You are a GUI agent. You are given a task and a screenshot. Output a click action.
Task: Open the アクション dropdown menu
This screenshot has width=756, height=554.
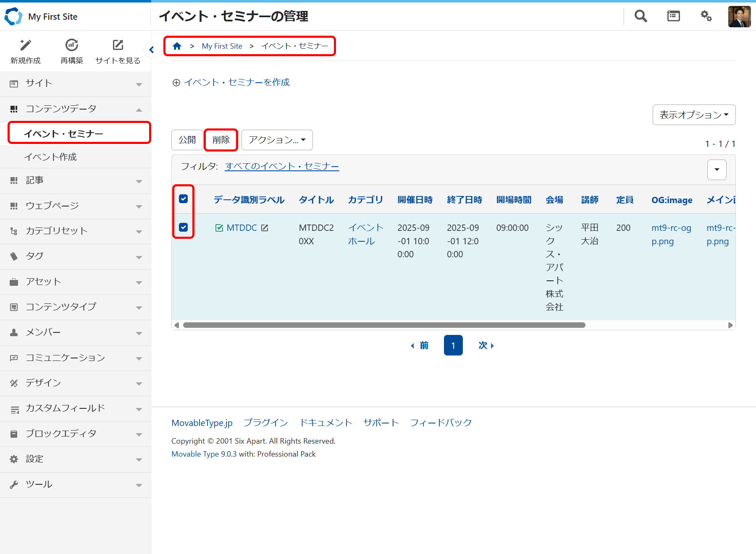pos(277,140)
